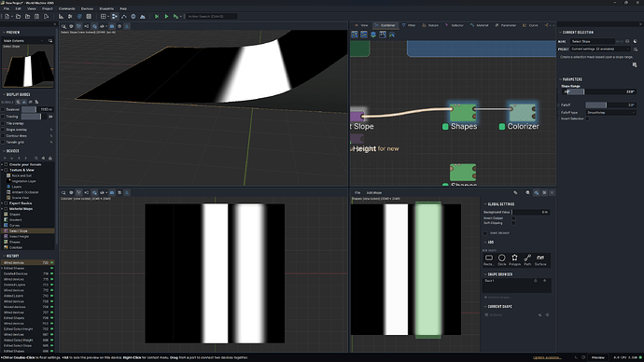Click the first blue graph toolbar icon
Image resolution: width=644 pixels, height=362 pixels.
pyautogui.click(x=355, y=35)
